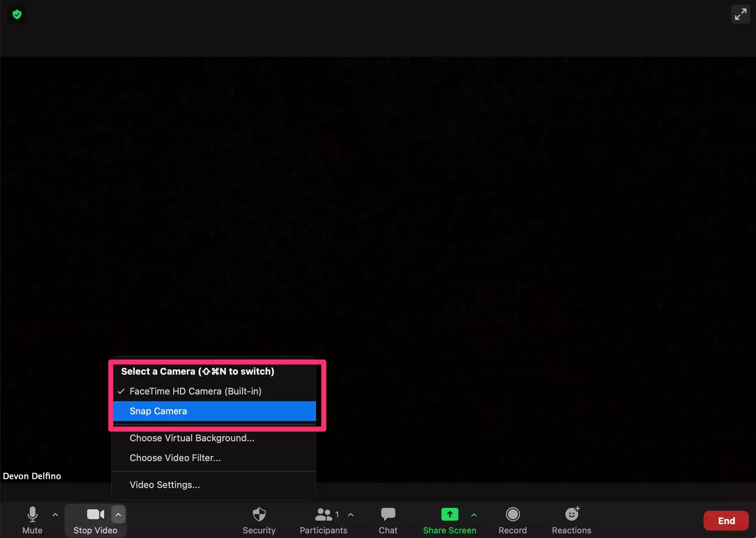
Task: Click the green Share Screen icon
Action: pyautogui.click(x=449, y=515)
